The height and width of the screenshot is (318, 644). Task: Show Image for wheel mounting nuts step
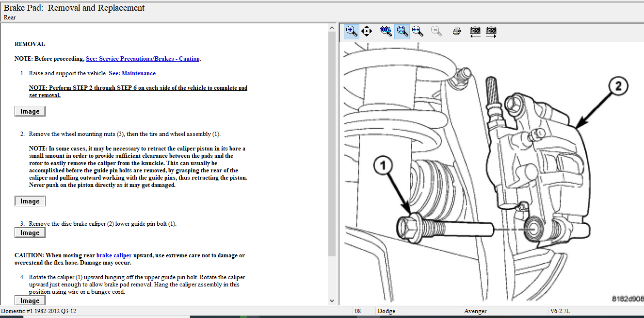(30, 201)
